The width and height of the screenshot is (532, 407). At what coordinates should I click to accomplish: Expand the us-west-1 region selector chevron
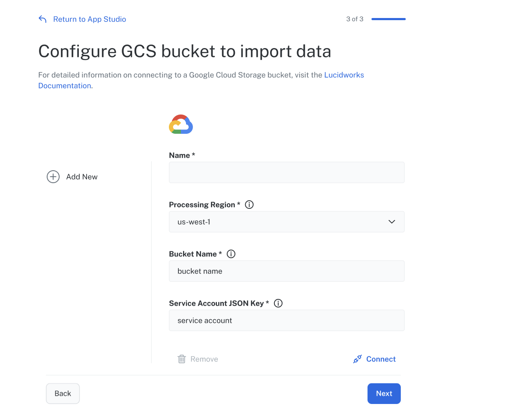391,222
